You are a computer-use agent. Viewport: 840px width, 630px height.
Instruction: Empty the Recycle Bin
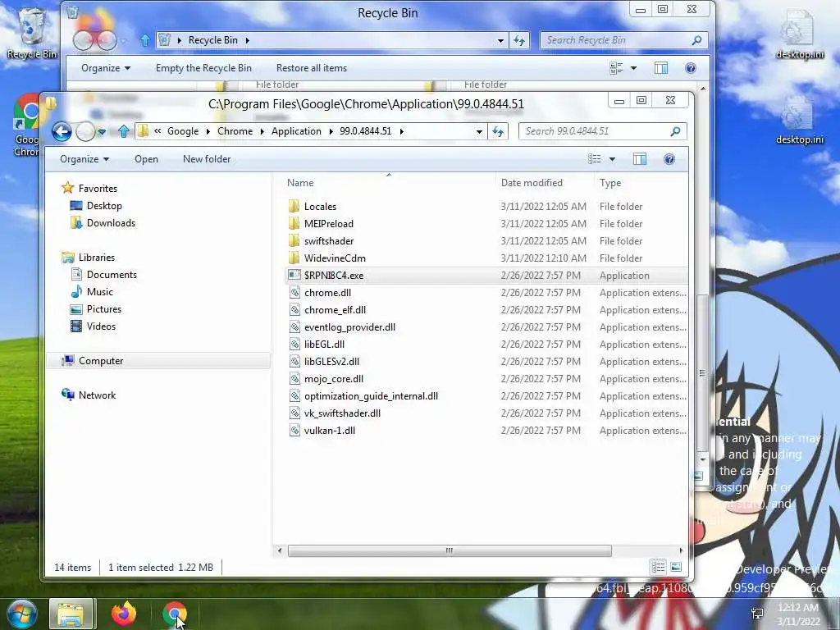tap(203, 68)
